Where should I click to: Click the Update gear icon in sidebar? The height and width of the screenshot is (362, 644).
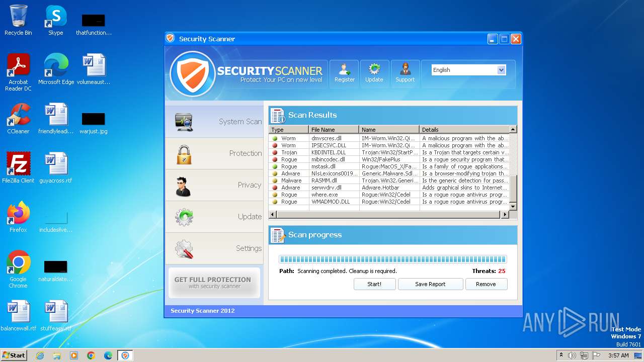[184, 217]
